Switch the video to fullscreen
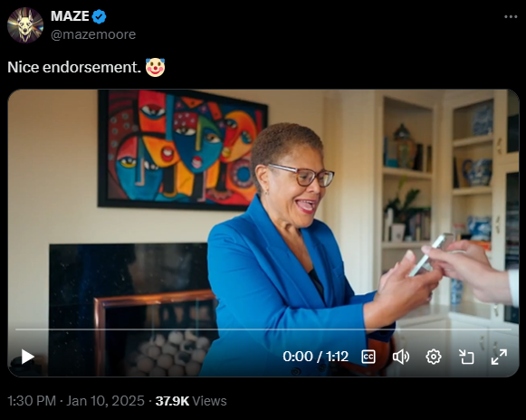Viewport: 526px width, 420px height. (499, 357)
